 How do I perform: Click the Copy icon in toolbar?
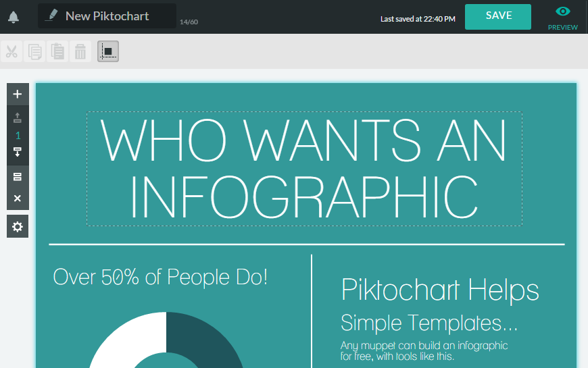(34, 51)
